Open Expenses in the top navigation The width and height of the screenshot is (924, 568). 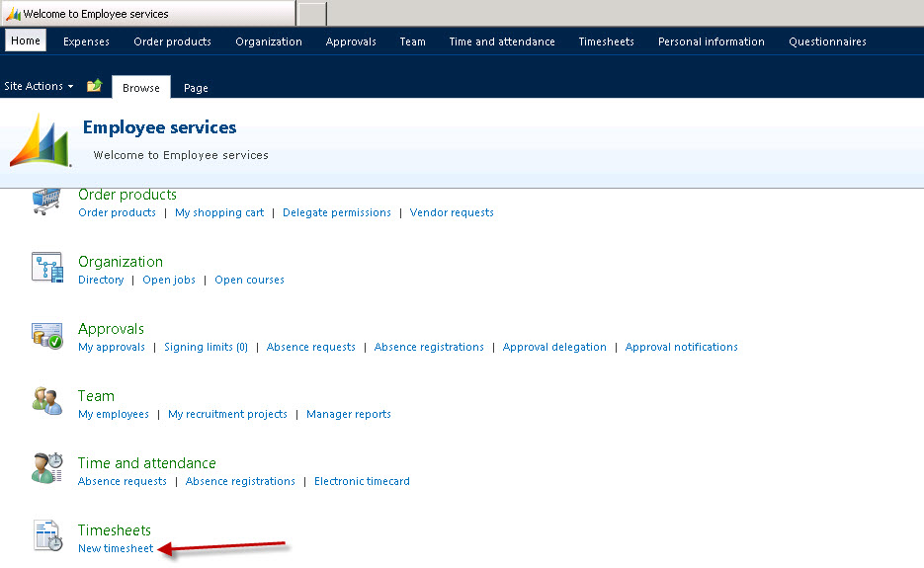click(86, 41)
